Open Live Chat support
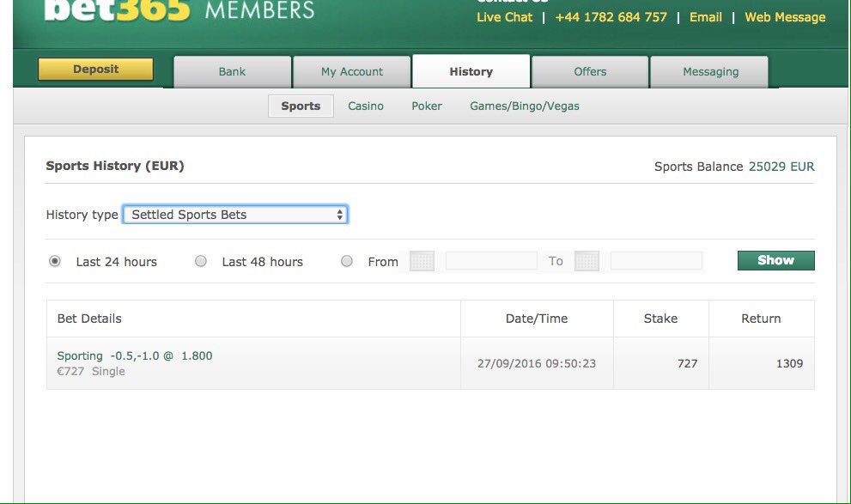 point(504,17)
